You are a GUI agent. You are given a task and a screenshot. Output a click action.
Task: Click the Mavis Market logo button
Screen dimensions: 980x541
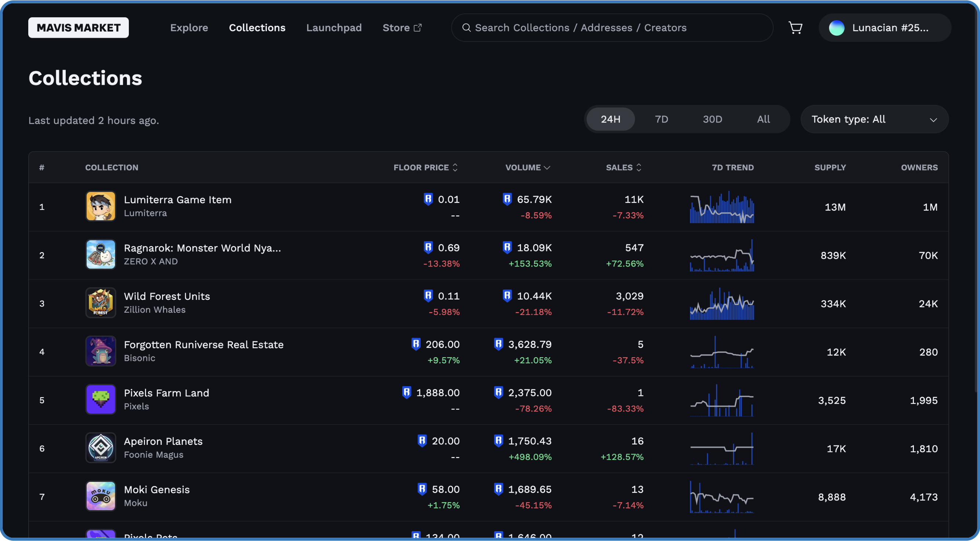pos(79,28)
